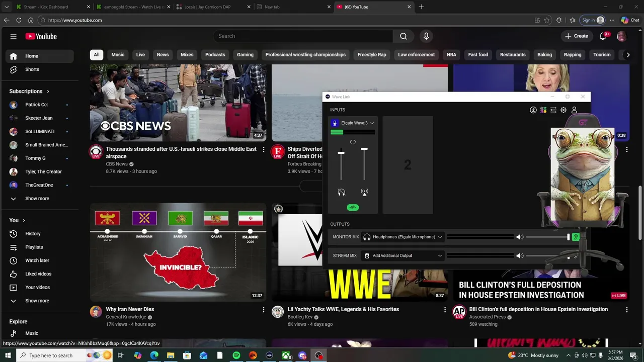Select Freestyle Rap filter chip
Screen dimensions: 644x362
click(x=372, y=55)
